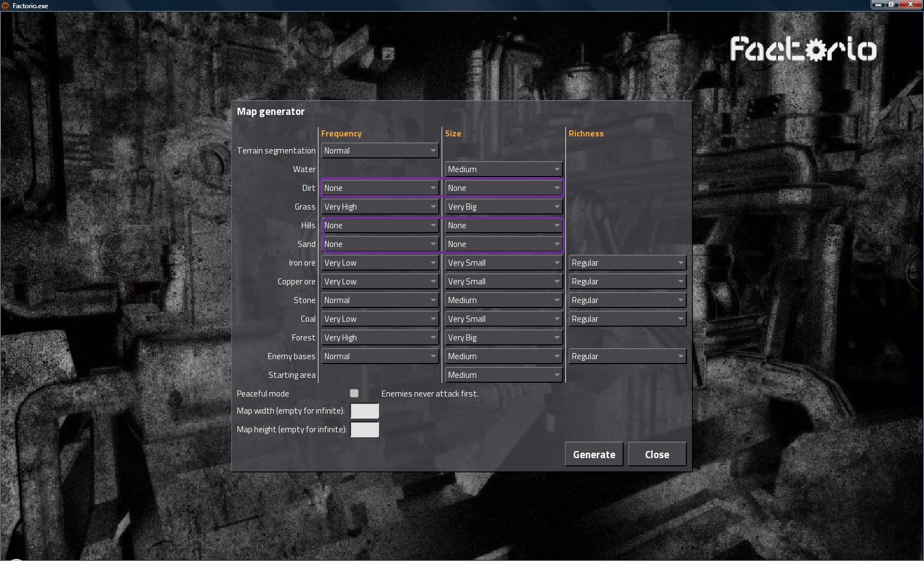
Task: Open Enemy bases frequency dropdown
Action: [x=380, y=356]
